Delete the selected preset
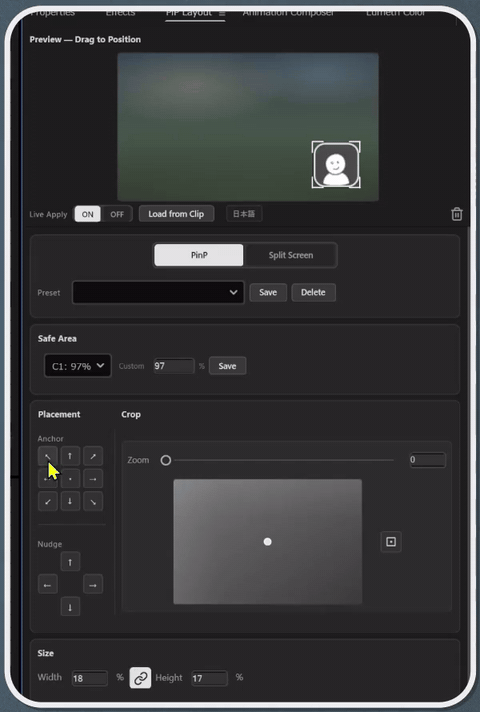480x712 pixels. pyautogui.click(x=313, y=292)
